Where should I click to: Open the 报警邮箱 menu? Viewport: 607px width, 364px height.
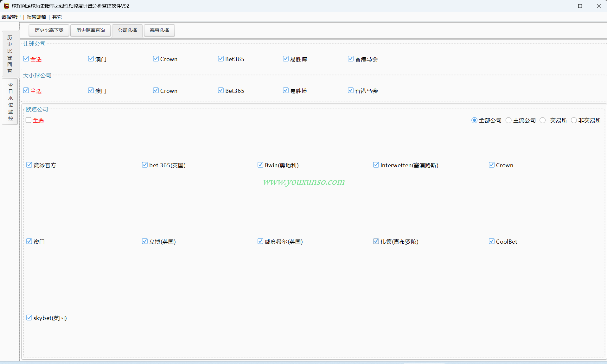coord(36,17)
